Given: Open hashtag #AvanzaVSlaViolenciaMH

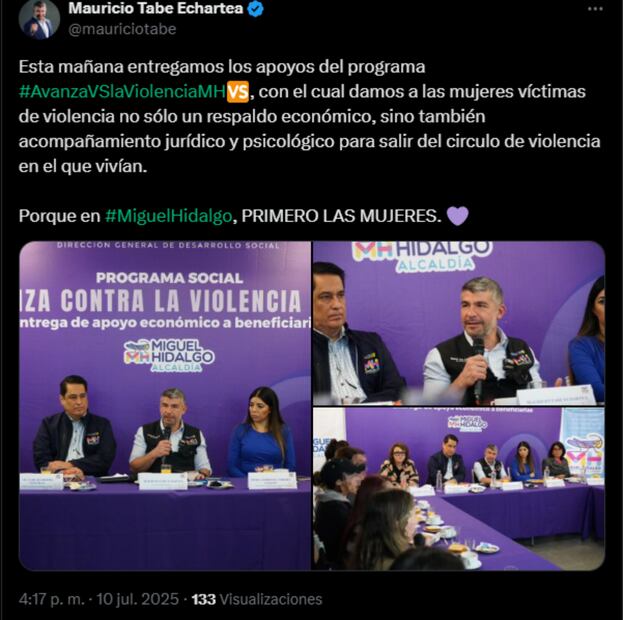Looking at the screenshot, I should point(122,92).
